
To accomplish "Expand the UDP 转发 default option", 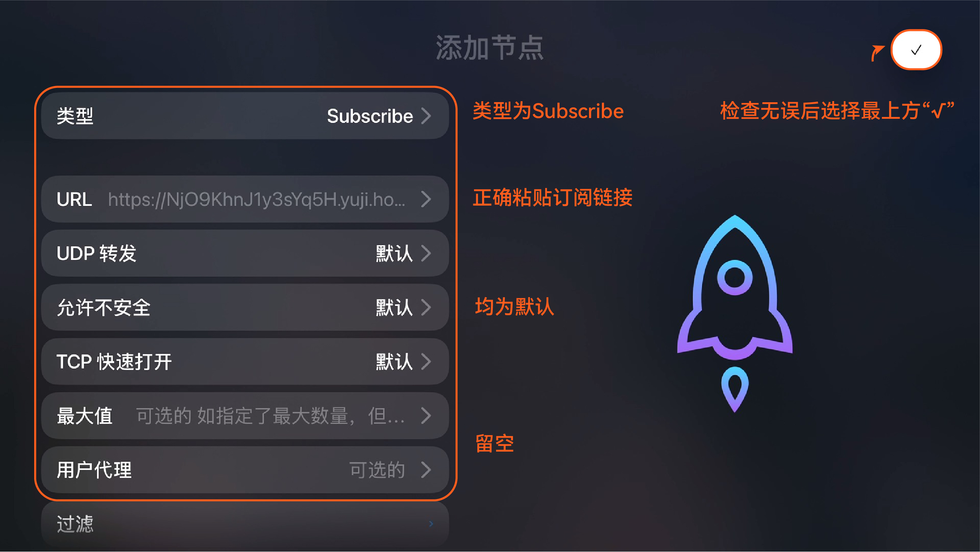I will pyautogui.click(x=426, y=253).
